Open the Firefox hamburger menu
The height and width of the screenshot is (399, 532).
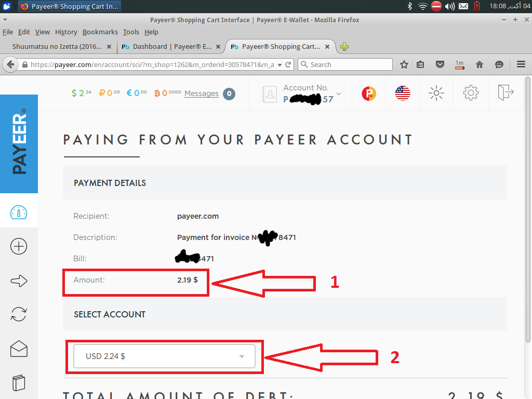(521, 64)
